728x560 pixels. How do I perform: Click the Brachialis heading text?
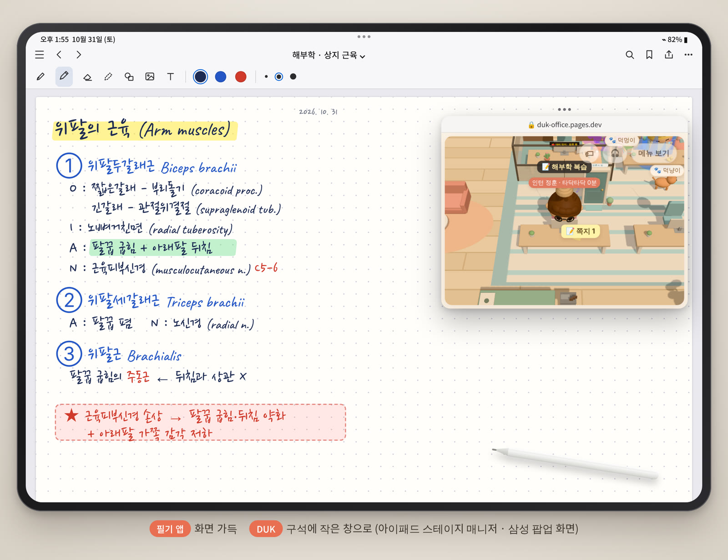(154, 356)
